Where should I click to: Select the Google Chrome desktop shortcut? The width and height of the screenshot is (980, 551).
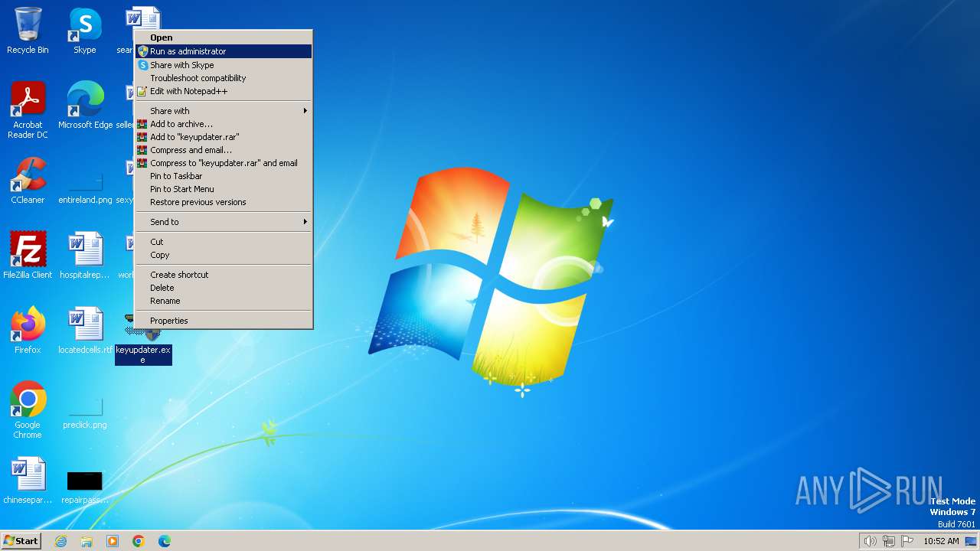click(x=28, y=409)
